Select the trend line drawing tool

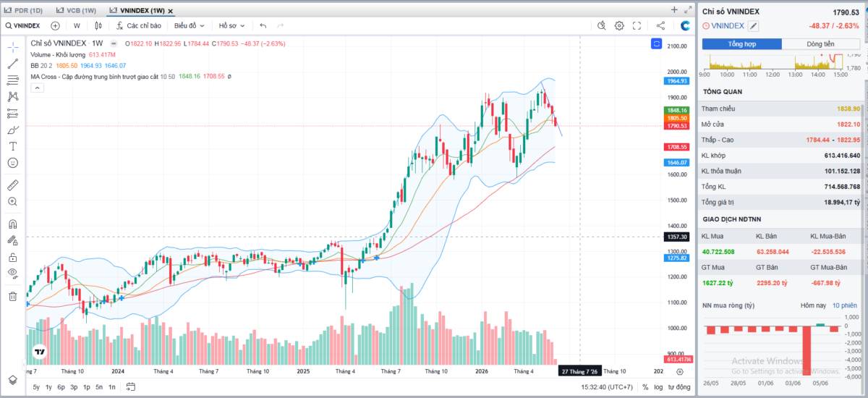tap(12, 64)
